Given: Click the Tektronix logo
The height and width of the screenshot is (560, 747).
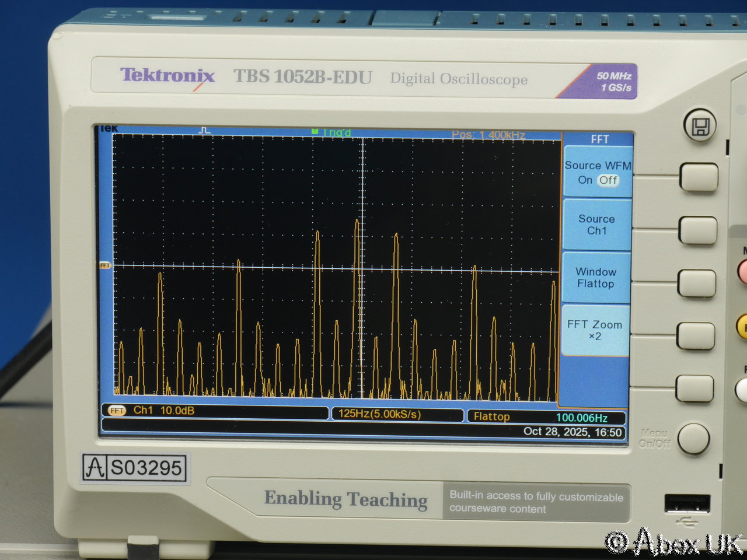Looking at the screenshot, I should coord(167,76).
